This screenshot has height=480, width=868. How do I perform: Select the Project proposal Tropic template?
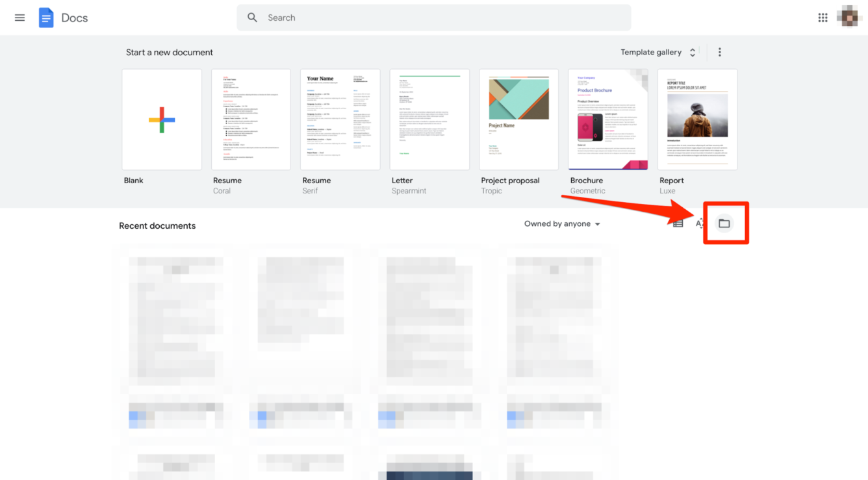(518, 120)
